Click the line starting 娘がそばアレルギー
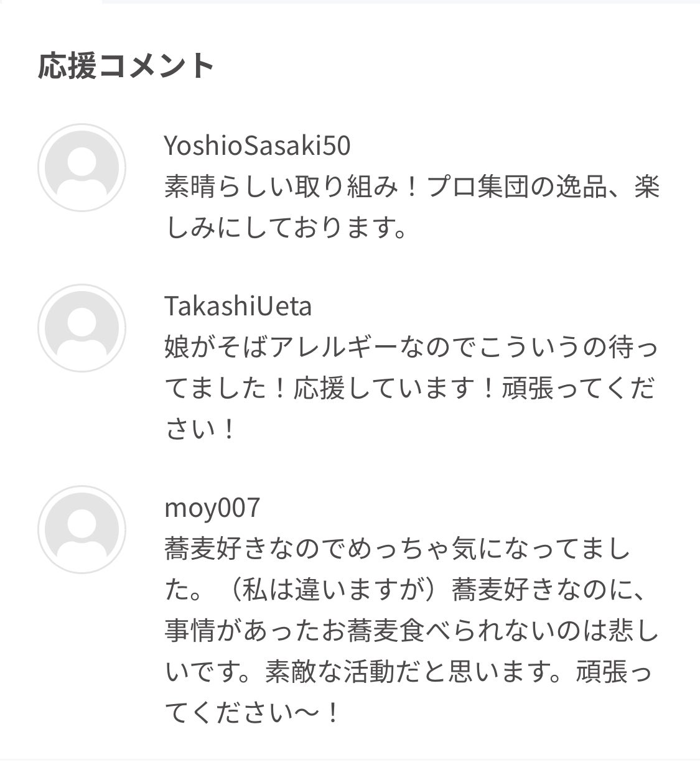The width and height of the screenshot is (700, 770). 411,347
